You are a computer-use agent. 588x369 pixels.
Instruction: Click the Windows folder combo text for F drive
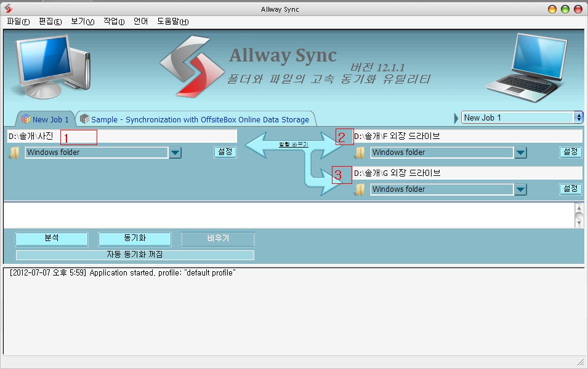tap(441, 153)
